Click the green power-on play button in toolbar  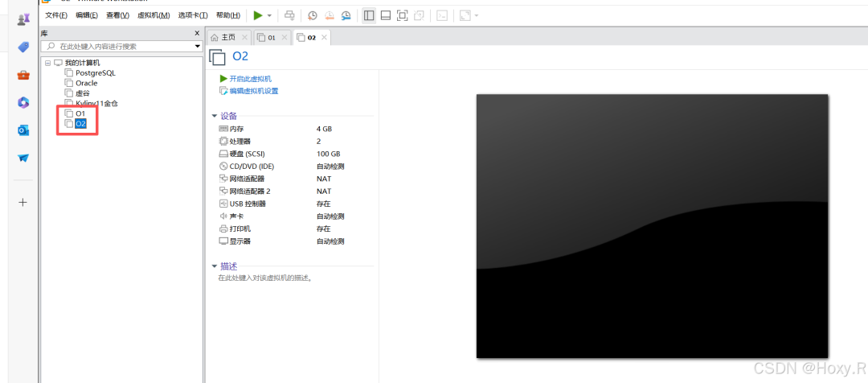[x=258, y=15]
